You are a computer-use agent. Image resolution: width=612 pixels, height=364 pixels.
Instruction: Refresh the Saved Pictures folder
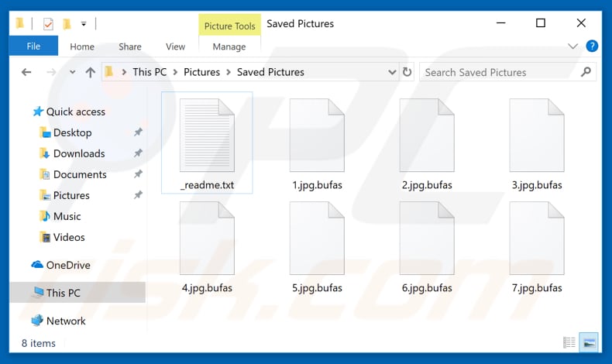click(407, 72)
